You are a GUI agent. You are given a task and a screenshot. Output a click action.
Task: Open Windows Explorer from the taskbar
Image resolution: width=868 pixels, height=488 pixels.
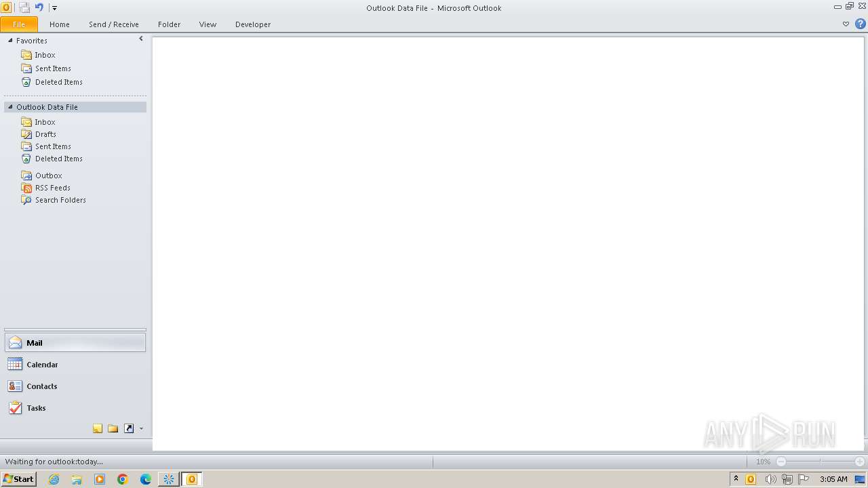(77, 479)
